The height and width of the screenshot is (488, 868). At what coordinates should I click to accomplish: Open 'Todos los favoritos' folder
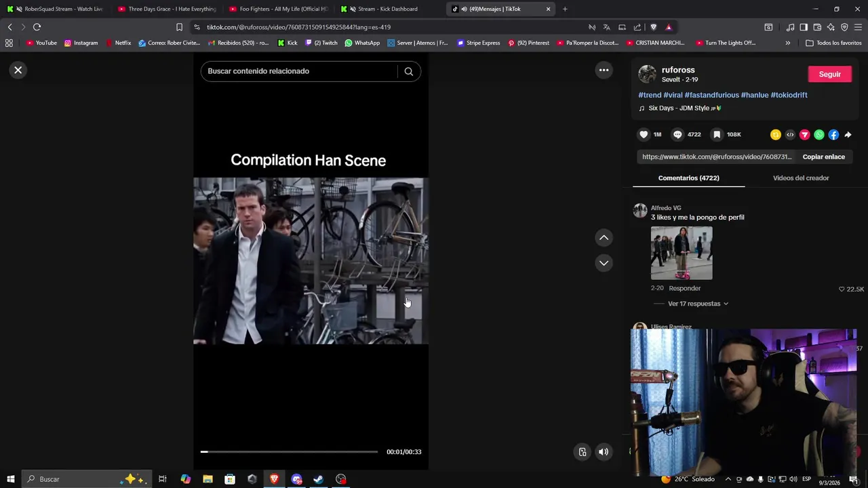pyautogui.click(x=833, y=43)
